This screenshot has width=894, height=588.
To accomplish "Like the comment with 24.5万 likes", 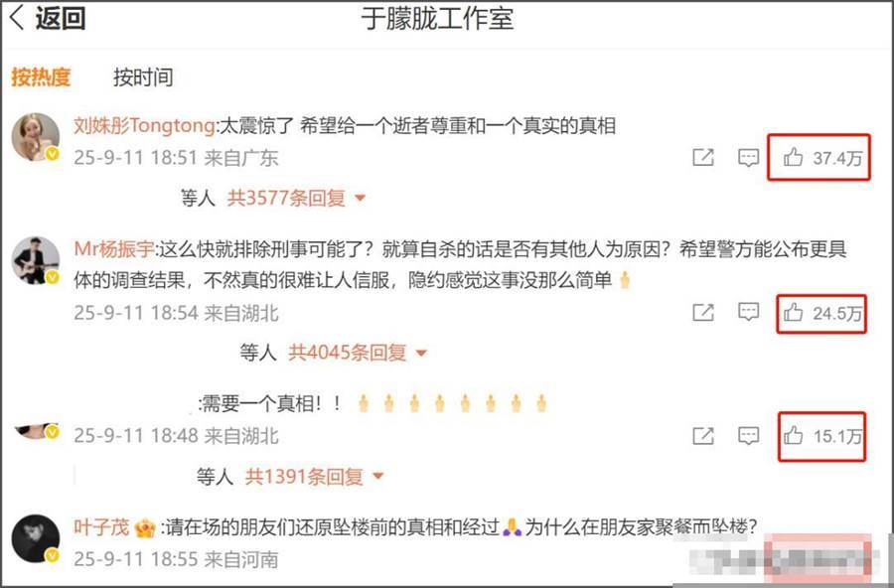I will pos(821,313).
